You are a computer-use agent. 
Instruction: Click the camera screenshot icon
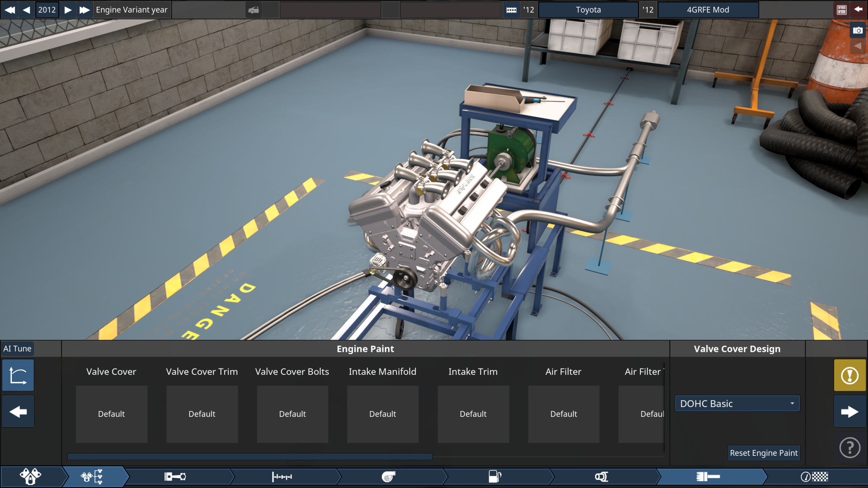(857, 30)
